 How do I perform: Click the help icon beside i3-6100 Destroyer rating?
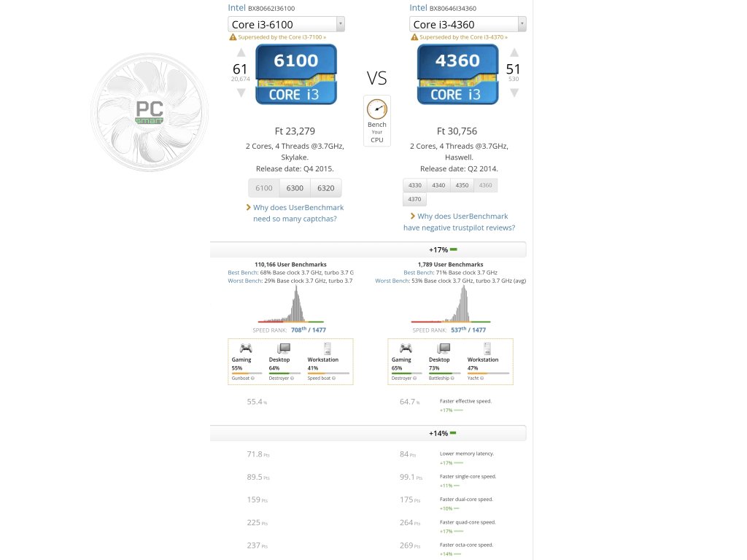(x=292, y=378)
